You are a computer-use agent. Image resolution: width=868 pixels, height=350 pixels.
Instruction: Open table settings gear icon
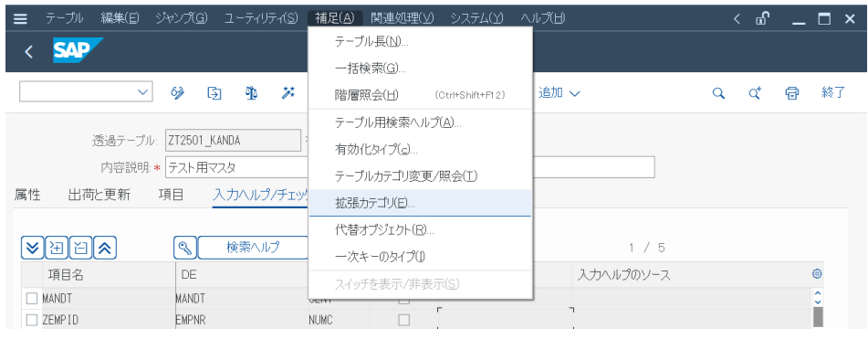click(x=817, y=273)
